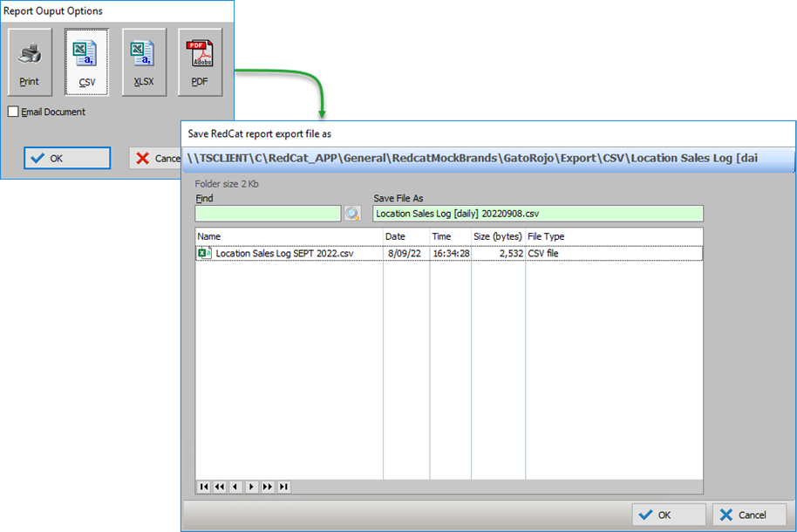The height and width of the screenshot is (532, 797).
Task: Tick the Email Document checkbox
Action: click(13, 112)
